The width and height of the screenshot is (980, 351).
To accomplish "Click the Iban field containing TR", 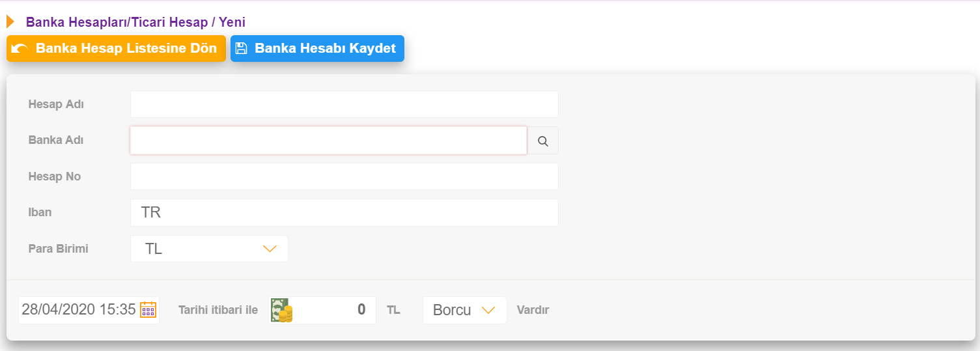I will coord(344,213).
